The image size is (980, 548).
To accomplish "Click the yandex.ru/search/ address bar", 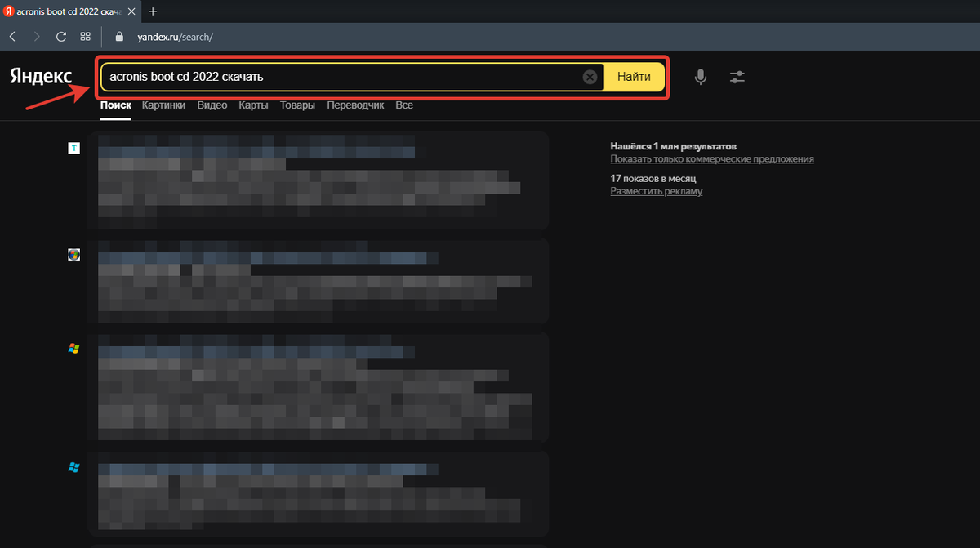I will (176, 37).
